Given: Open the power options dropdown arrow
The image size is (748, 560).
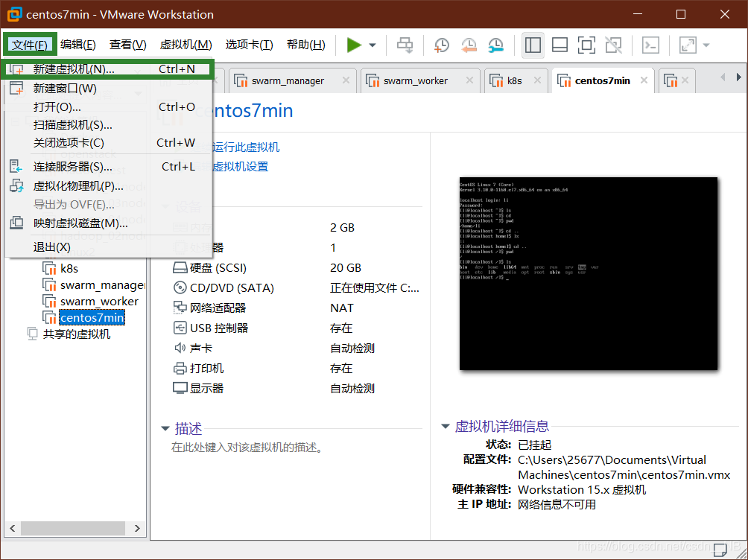Looking at the screenshot, I should pyautogui.click(x=373, y=45).
